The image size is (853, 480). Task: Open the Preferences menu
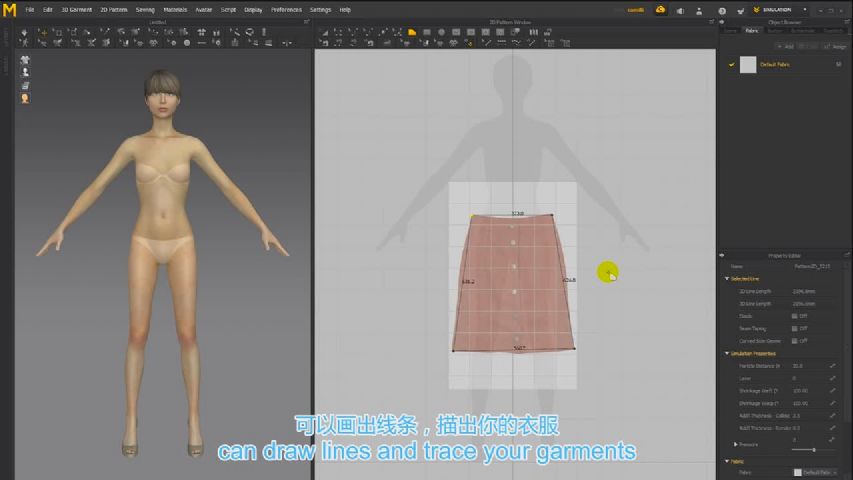click(x=286, y=10)
